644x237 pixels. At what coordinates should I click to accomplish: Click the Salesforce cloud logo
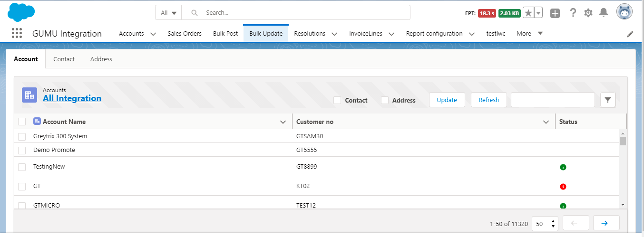(21, 12)
